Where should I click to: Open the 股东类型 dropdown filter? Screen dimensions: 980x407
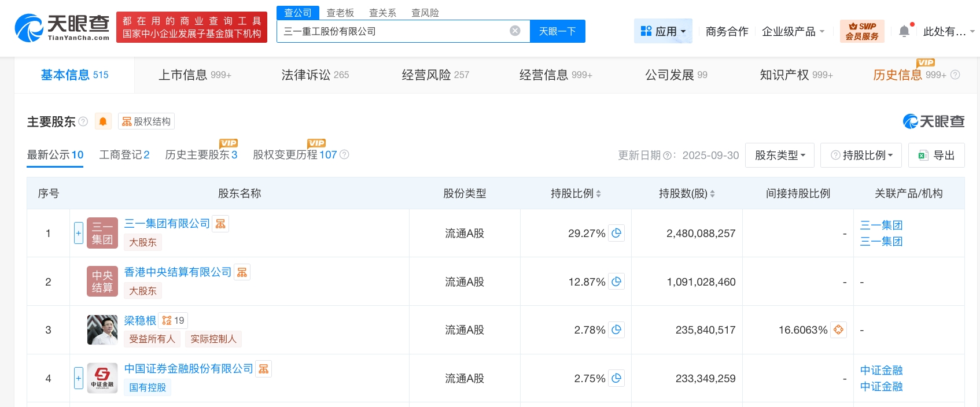coord(779,156)
